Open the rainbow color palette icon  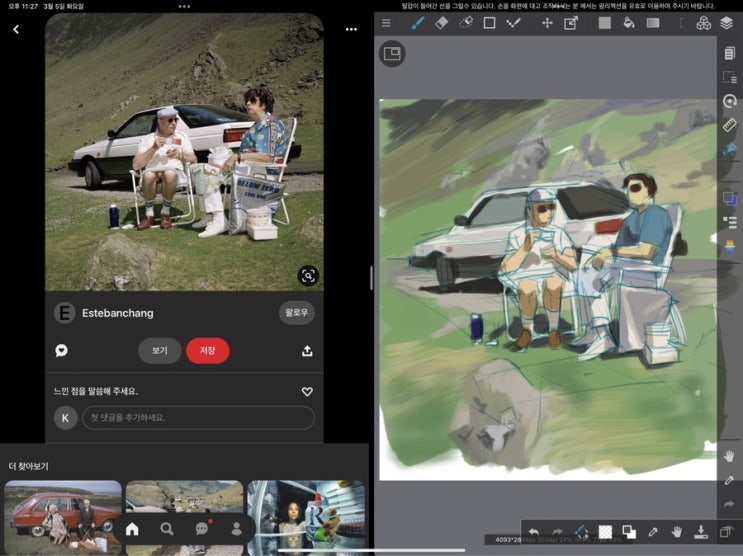pos(730,246)
